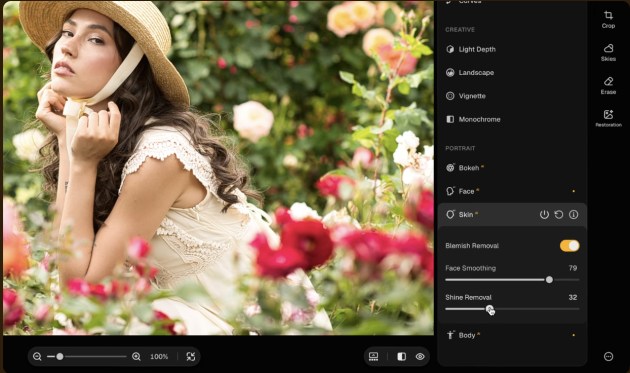Click the CREATIVE section heading

pyautogui.click(x=460, y=30)
